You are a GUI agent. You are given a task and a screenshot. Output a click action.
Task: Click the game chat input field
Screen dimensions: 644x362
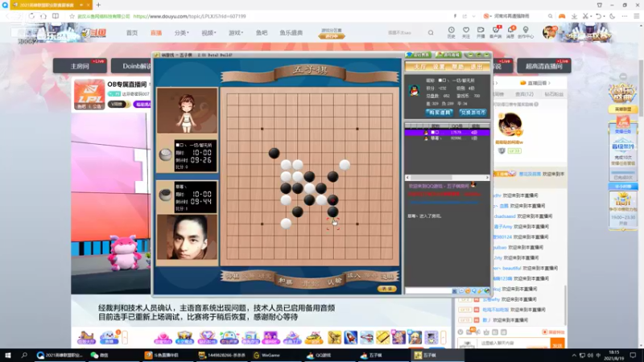pos(427,290)
